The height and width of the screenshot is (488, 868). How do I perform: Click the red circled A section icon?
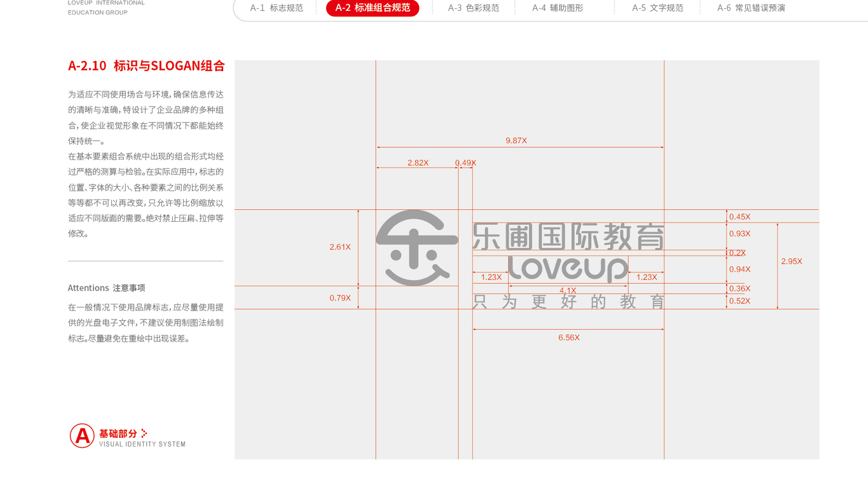click(x=82, y=436)
